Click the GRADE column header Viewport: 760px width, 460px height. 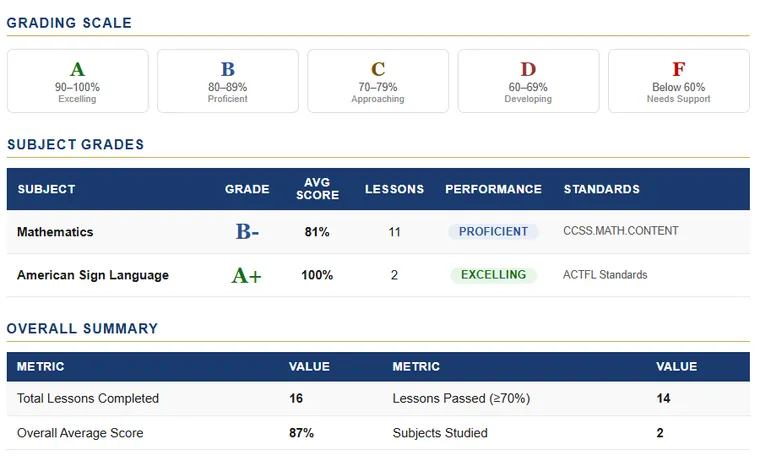(x=247, y=189)
